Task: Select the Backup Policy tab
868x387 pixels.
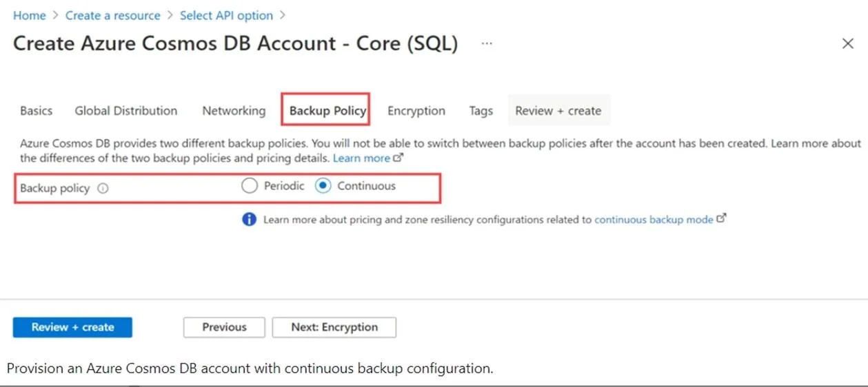Action: [x=326, y=110]
